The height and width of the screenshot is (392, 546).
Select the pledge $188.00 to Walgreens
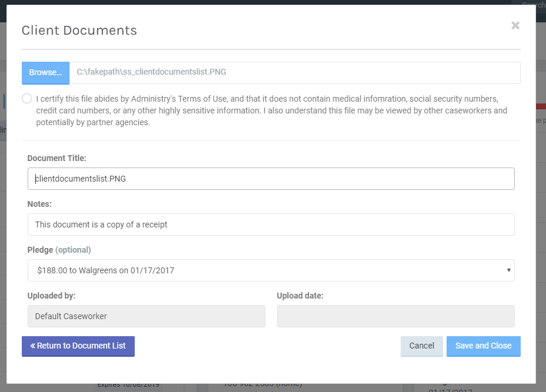[x=271, y=270]
